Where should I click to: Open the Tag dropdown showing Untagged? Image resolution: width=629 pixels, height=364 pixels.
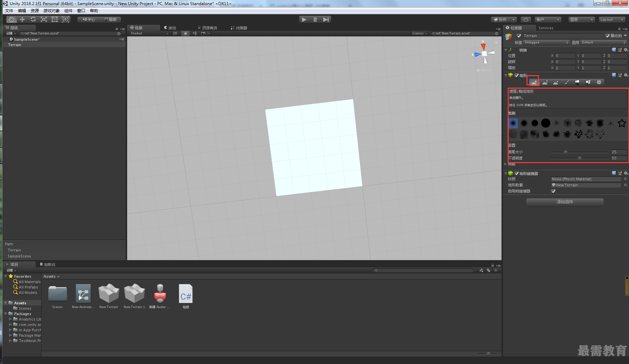click(x=546, y=42)
